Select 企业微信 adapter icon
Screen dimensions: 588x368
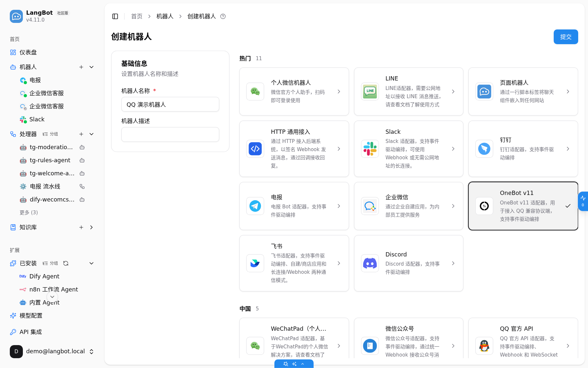(370, 206)
